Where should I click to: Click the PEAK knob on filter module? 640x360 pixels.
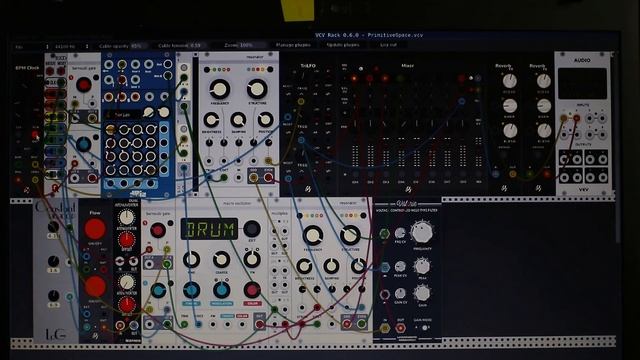click(422, 266)
